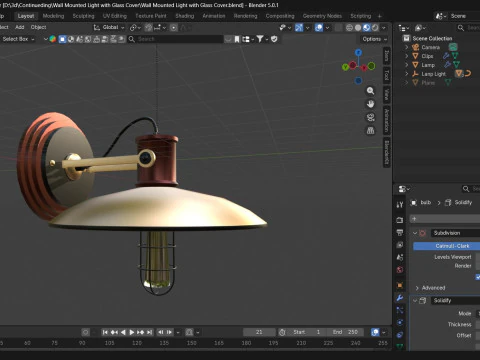Open the Particles properties tab icon
Image resolution: width=480 pixels, height=360 pixels.
[400, 310]
